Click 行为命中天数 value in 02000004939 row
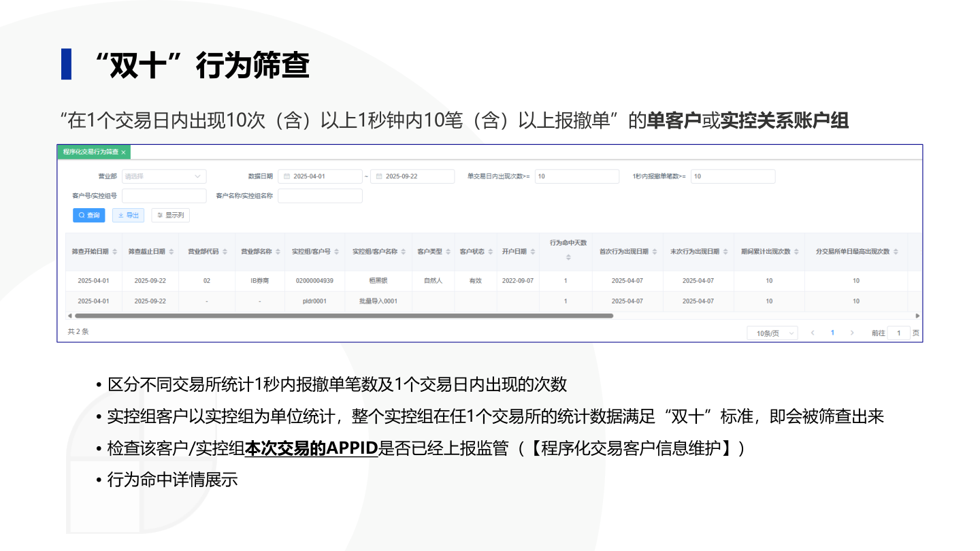 coord(566,280)
